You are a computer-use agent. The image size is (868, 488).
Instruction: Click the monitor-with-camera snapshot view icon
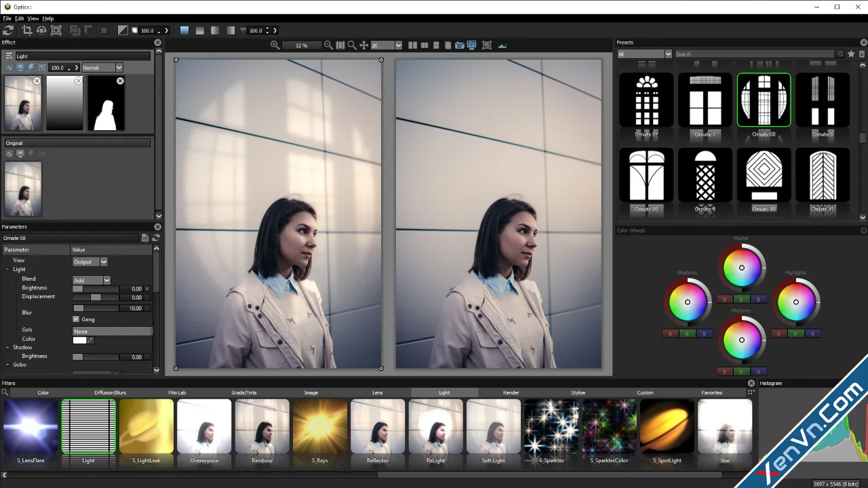(472, 45)
